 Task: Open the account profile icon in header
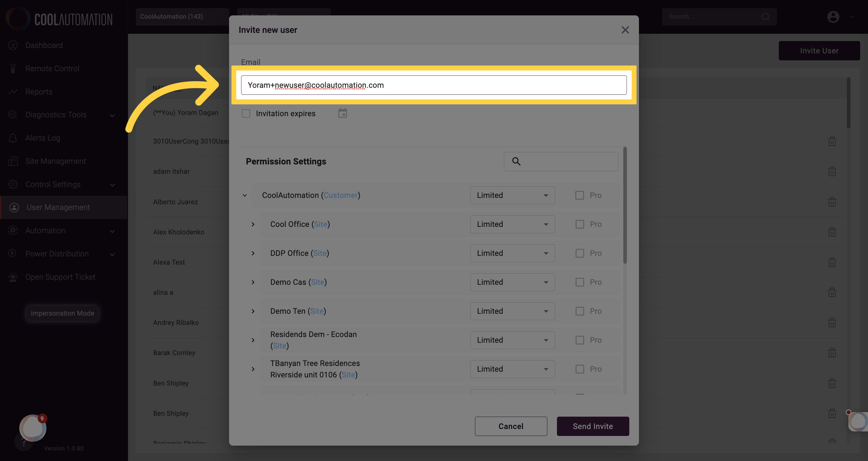click(833, 17)
